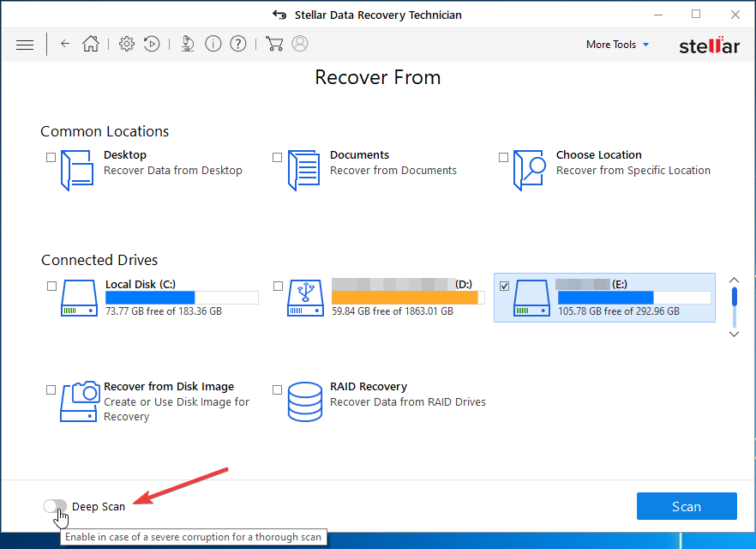Click the Common Locations heading

coord(105,131)
